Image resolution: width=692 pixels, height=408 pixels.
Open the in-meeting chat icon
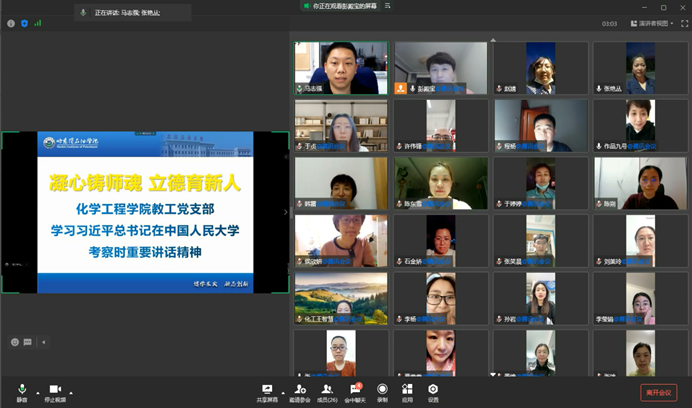(356, 390)
